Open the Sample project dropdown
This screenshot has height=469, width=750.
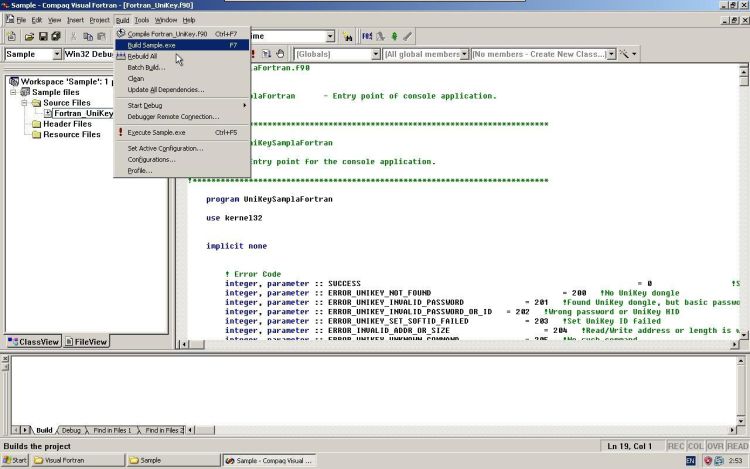(57, 54)
